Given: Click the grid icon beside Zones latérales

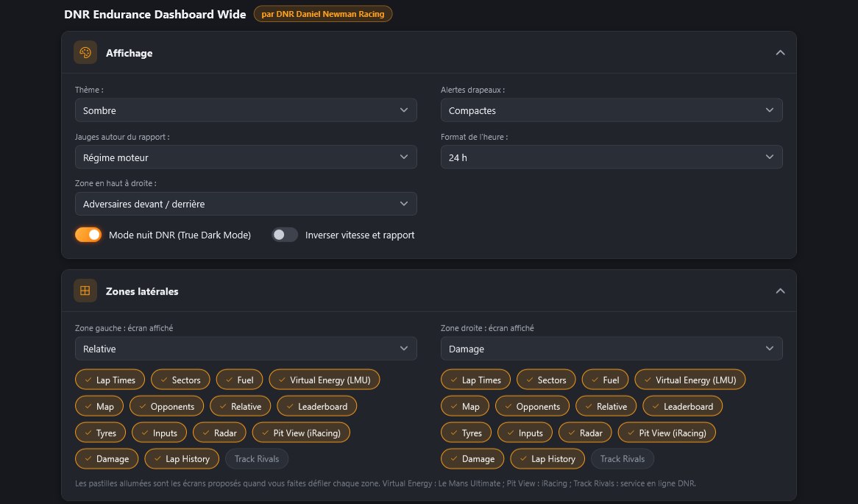Looking at the screenshot, I should [x=85, y=291].
